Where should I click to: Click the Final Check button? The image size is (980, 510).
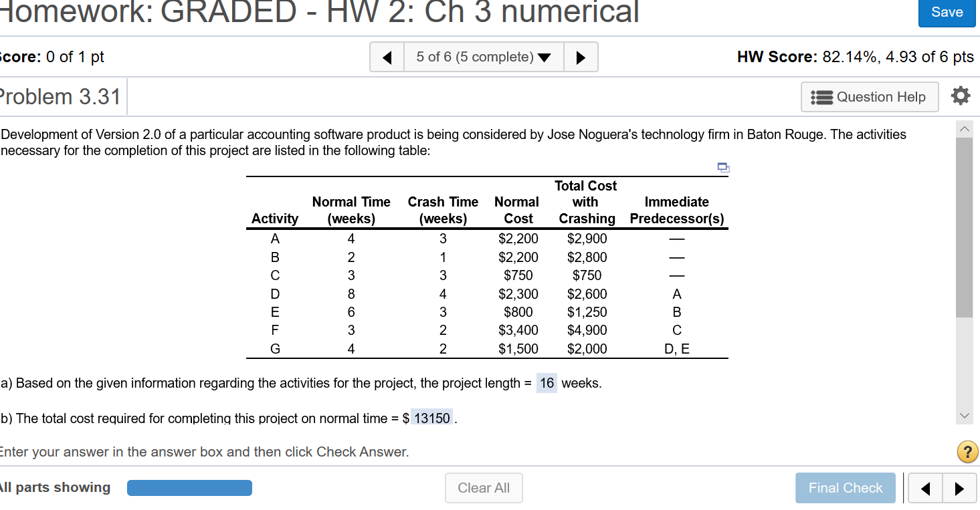pyautogui.click(x=845, y=488)
